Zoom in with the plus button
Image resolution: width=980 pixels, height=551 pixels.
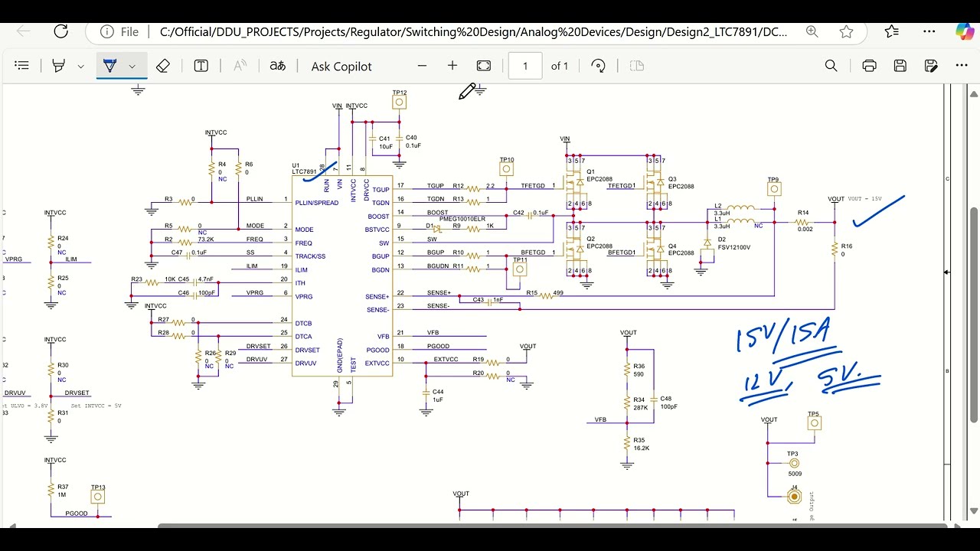(x=452, y=66)
